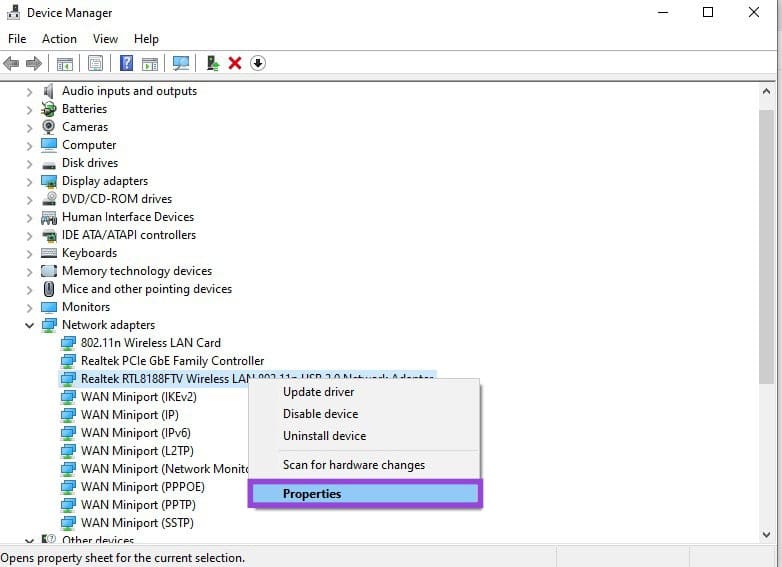
Task: Collapse the Network adapters node
Action: 29,326
